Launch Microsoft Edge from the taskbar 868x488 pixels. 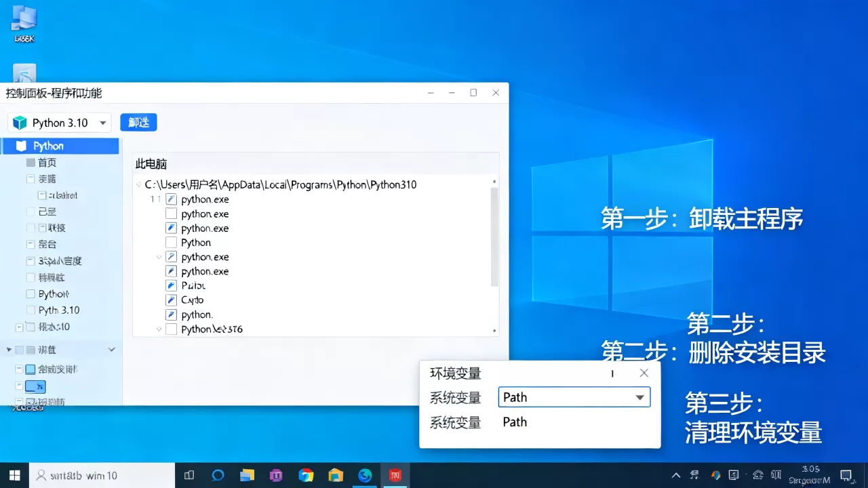[365, 475]
